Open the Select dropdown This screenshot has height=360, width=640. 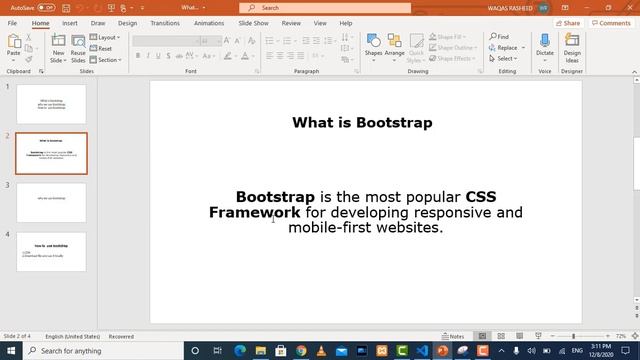503,59
